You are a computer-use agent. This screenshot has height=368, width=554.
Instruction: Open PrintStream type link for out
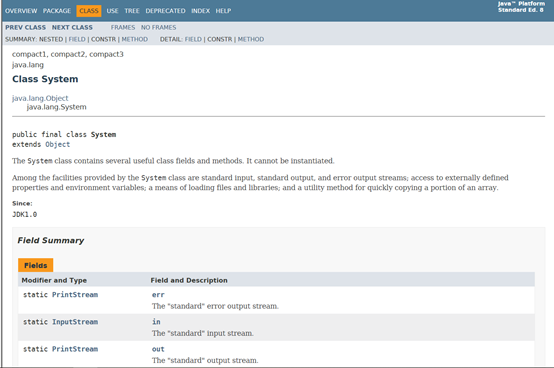coord(75,349)
